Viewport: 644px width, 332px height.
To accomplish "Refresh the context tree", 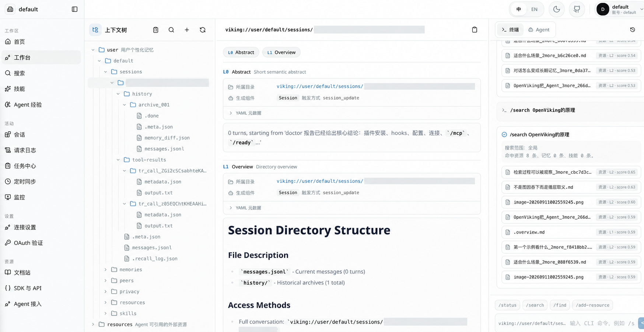I will (x=203, y=30).
